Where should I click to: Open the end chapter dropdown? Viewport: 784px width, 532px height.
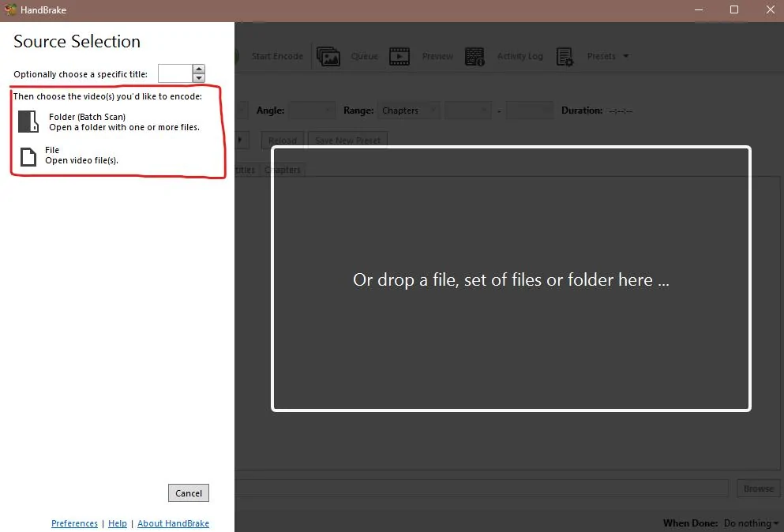tap(530, 110)
